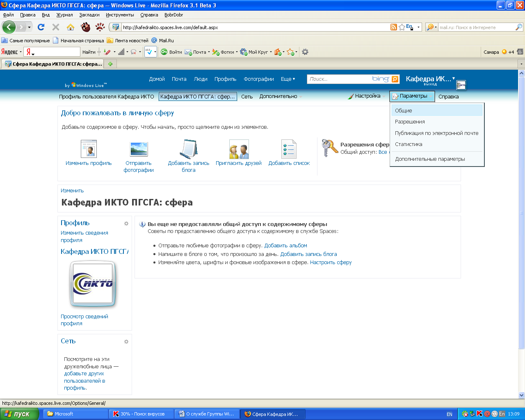Click the user avatar thumbnail in header
Image resolution: width=525 pixels, height=420 pixels.
point(461,85)
